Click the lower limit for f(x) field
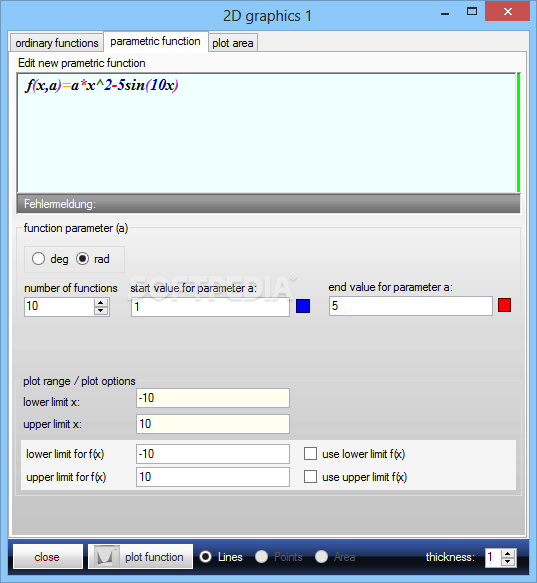537x583 pixels. coord(213,454)
